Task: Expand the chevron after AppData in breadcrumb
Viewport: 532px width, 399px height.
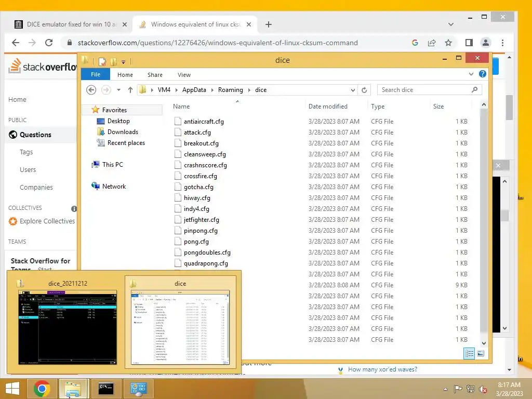Action: [212, 90]
